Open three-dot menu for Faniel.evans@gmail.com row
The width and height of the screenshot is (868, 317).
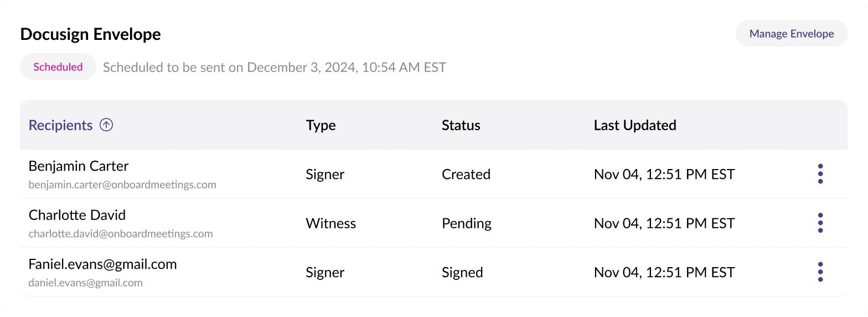coord(820,272)
